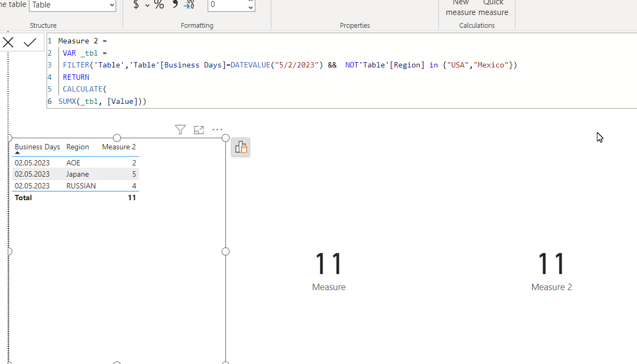The height and width of the screenshot is (364, 637).
Task: Click the RETURN keyword in formula
Action: (76, 77)
